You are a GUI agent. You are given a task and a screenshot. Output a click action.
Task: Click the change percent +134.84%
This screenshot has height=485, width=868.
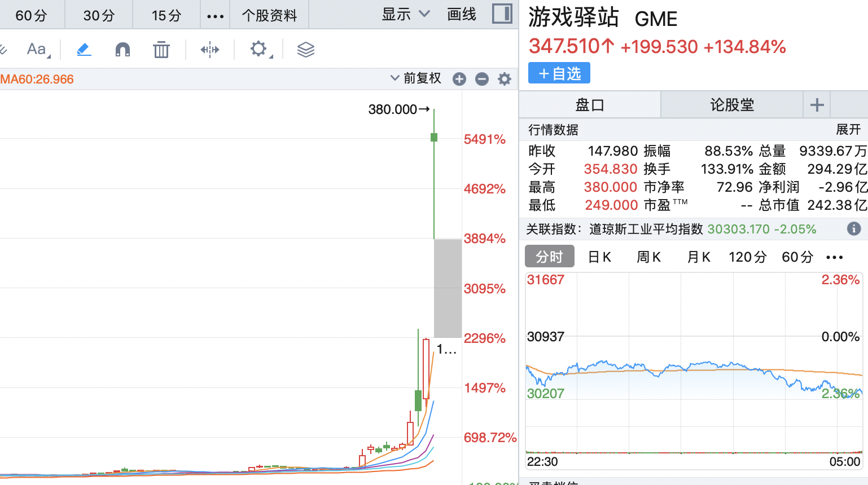(744, 47)
